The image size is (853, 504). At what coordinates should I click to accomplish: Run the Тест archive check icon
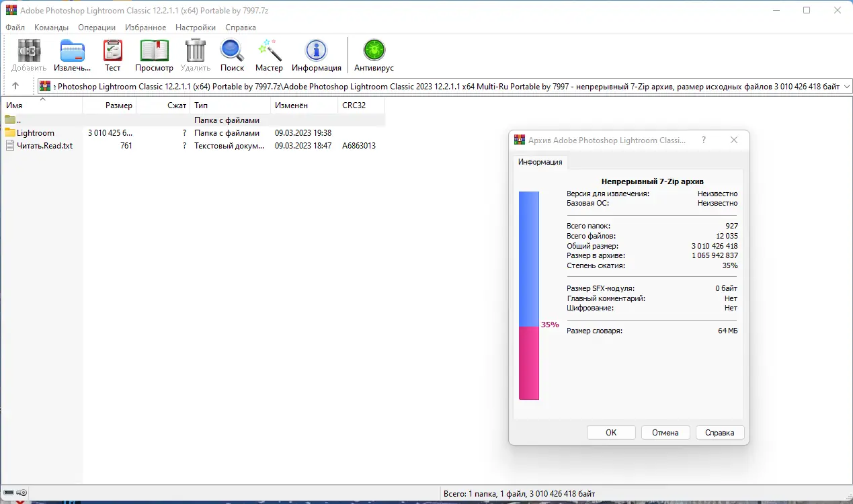[113, 51]
